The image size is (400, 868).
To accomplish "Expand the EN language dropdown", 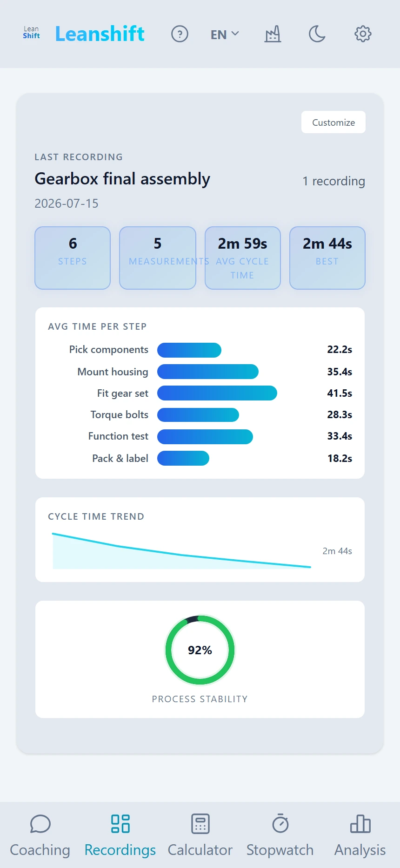I will [225, 34].
